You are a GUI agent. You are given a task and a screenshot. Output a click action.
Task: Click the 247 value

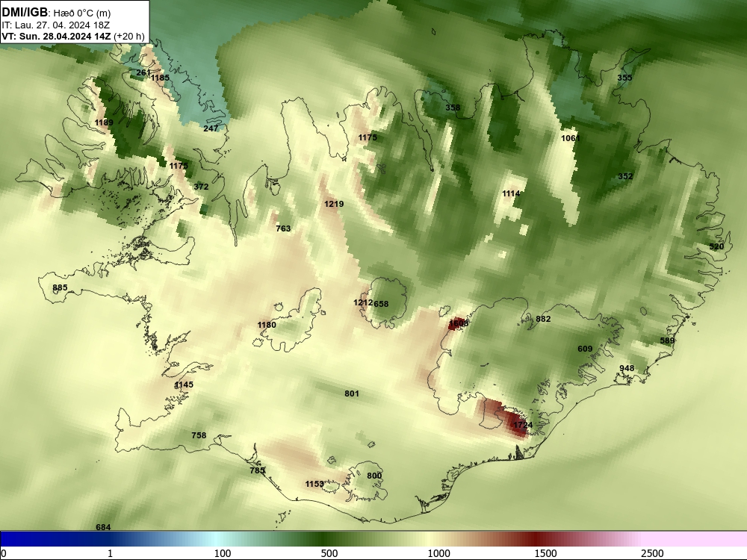(x=211, y=128)
